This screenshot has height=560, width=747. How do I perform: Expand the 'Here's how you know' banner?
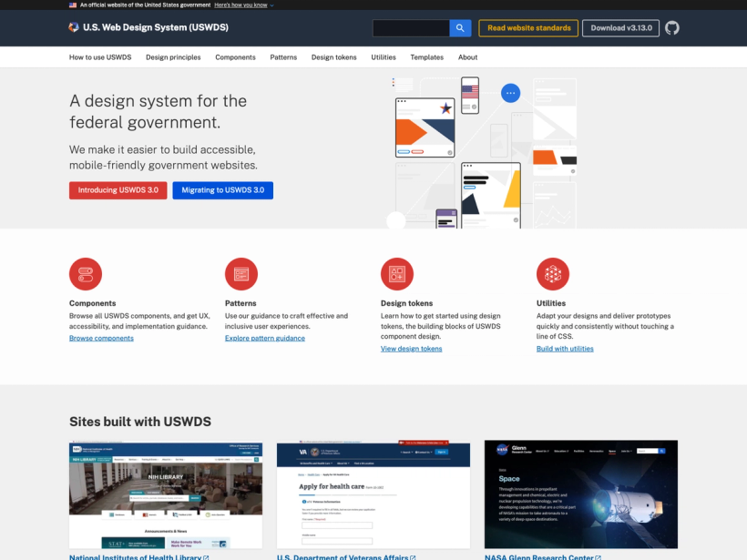click(244, 5)
